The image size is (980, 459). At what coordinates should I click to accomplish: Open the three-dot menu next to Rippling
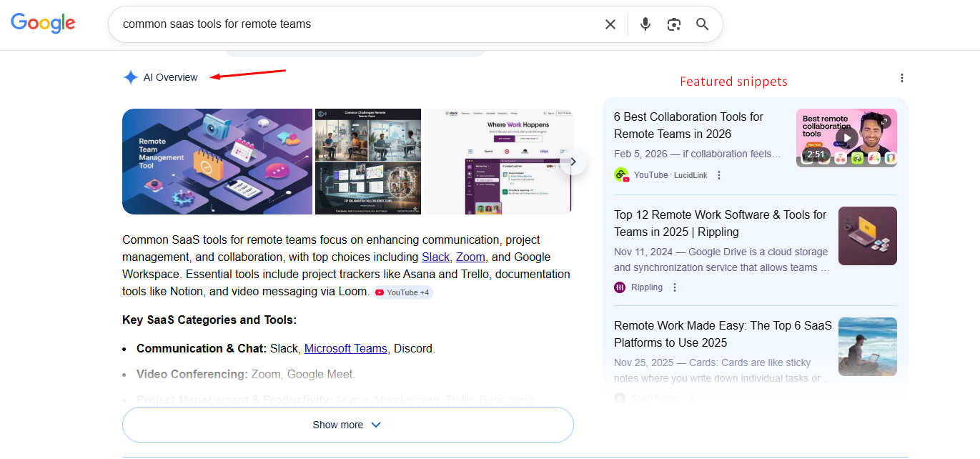tap(674, 287)
